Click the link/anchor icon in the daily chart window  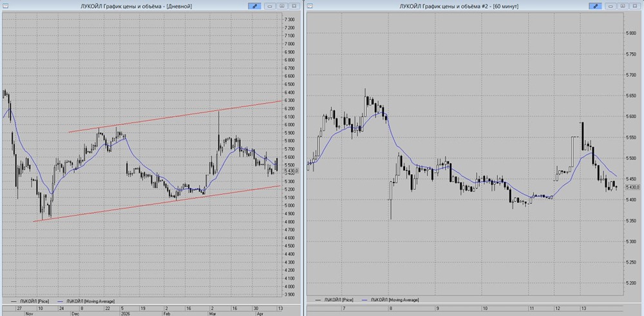click(254, 6)
